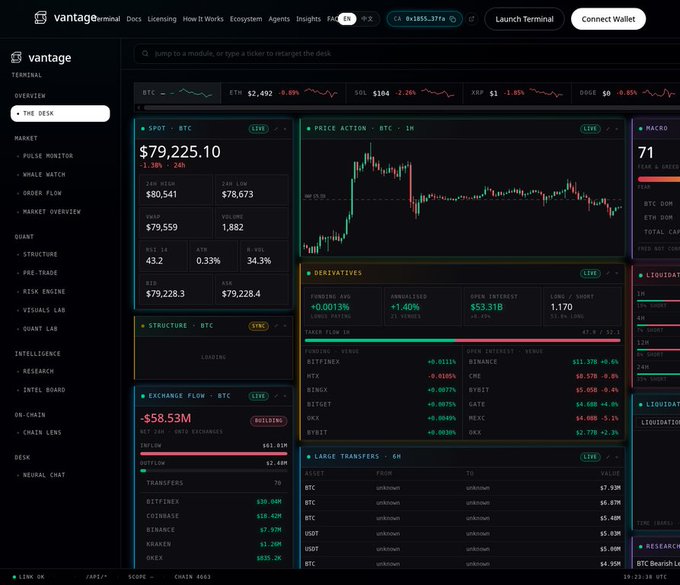
Task: Open Licensing link in top navigation
Action: [x=162, y=19]
